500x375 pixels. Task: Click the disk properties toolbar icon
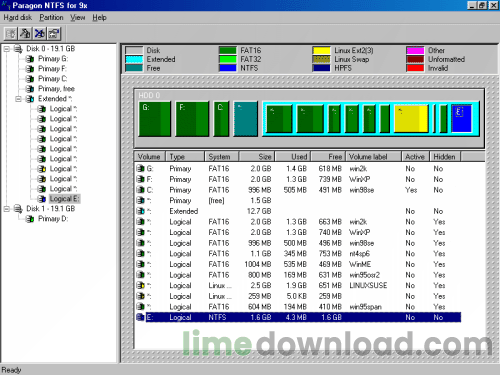pos(54,33)
